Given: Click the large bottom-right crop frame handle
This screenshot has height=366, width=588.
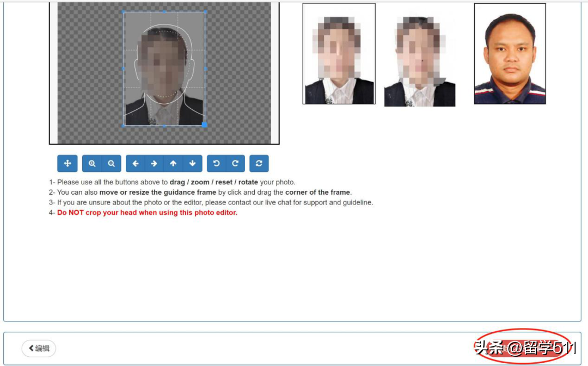Looking at the screenshot, I should 205,125.
